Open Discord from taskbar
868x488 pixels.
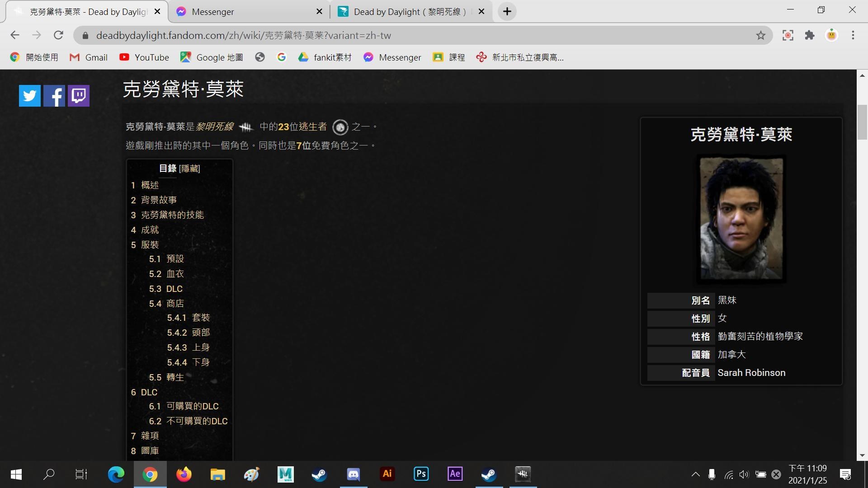[x=353, y=474]
